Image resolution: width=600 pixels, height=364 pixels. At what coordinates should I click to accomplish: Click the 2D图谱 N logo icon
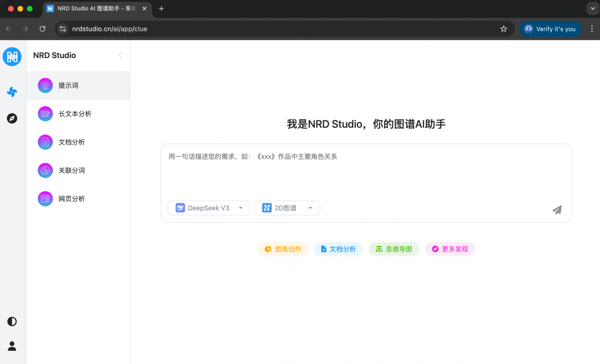coord(267,208)
